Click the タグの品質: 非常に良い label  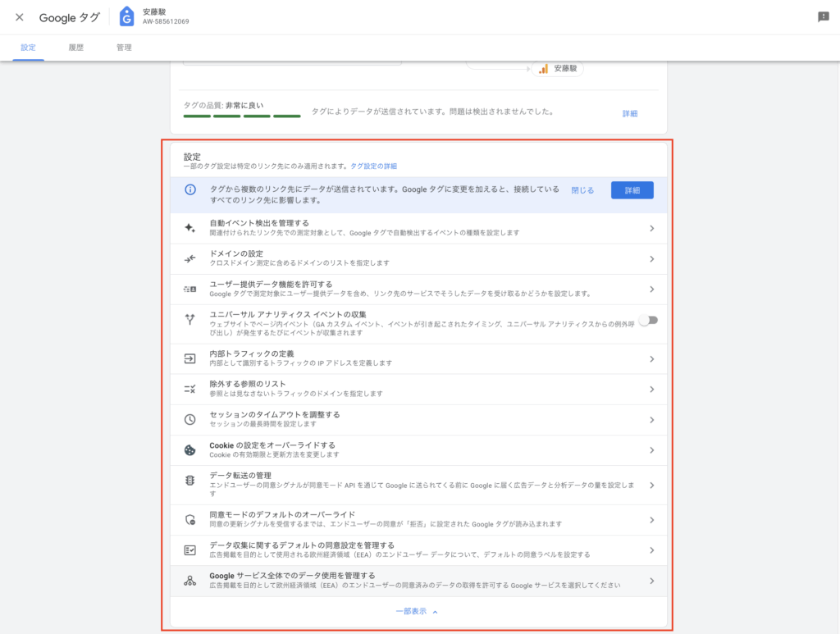point(223,106)
